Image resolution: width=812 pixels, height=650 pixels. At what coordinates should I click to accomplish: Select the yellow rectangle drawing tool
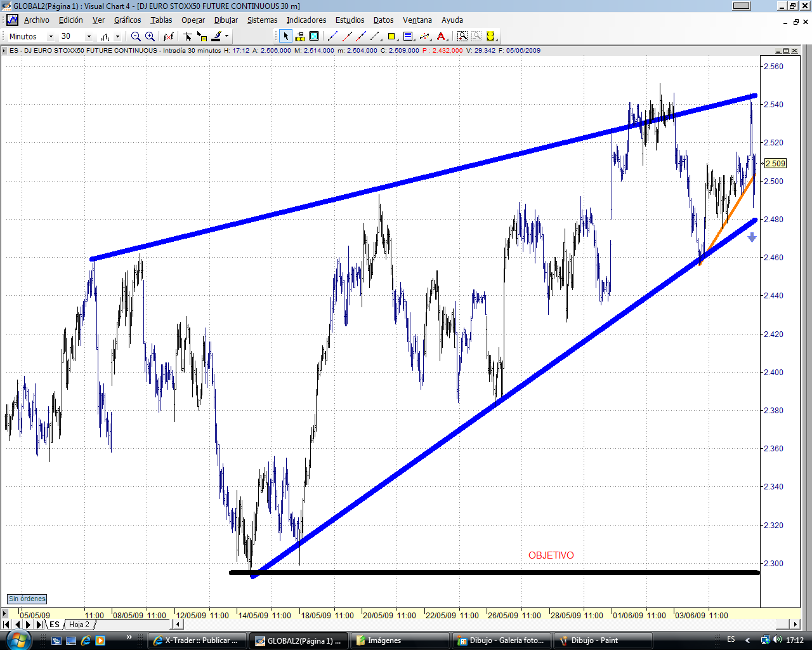click(x=391, y=36)
